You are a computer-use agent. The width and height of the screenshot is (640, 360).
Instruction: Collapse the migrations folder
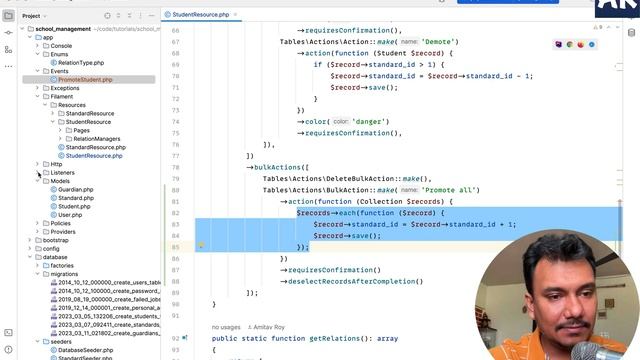point(38,274)
